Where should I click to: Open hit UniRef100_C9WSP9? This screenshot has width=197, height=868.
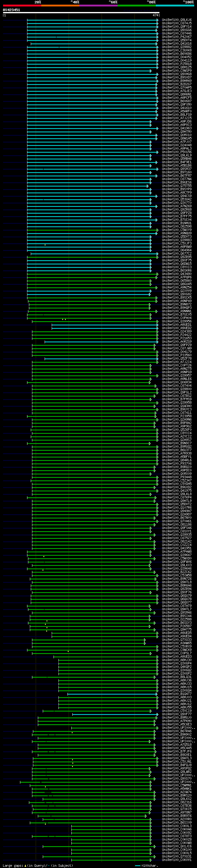(x=177, y=71)
